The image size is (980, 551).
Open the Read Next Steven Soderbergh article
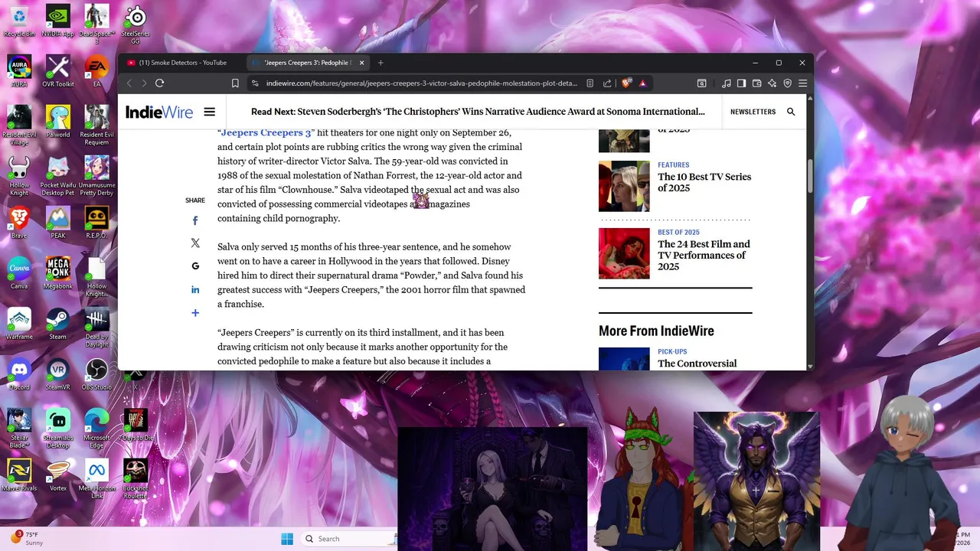click(478, 112)
